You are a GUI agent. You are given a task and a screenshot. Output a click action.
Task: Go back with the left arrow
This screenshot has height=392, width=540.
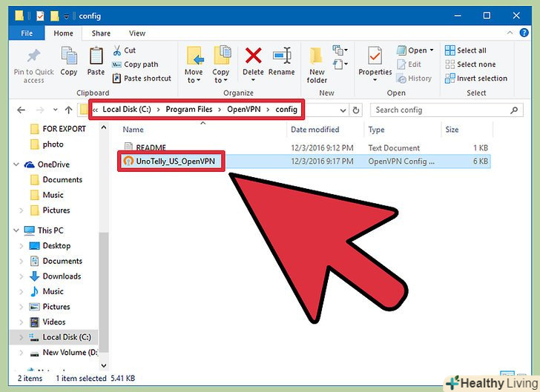tap(21, 110)
